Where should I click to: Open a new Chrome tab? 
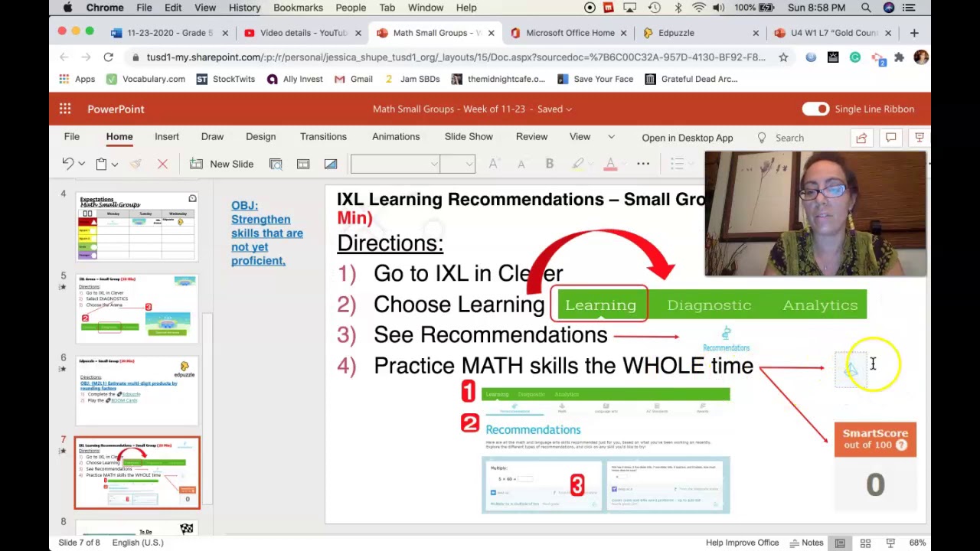coord(913,33)
